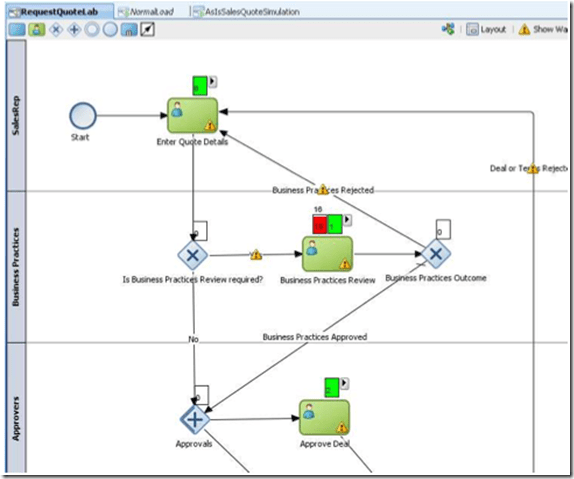Click the 'Business Practices Approved' flow label
574x479 pixels.
tap(315, 337)
